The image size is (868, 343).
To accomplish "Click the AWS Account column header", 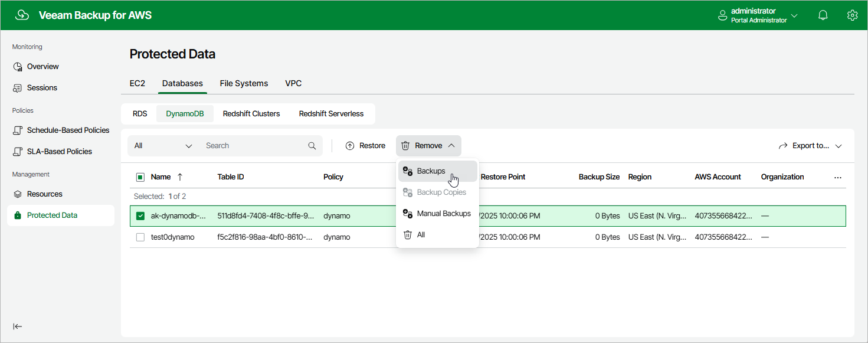I will (x=718, y=177).
